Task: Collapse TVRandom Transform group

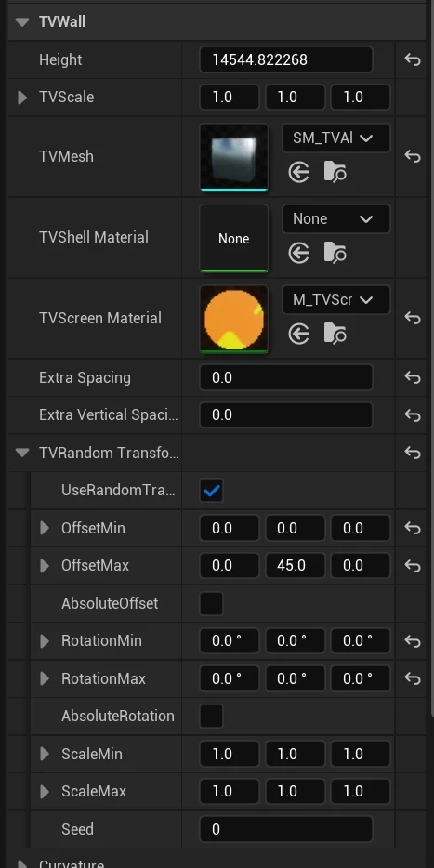Action: coord(22,453)
